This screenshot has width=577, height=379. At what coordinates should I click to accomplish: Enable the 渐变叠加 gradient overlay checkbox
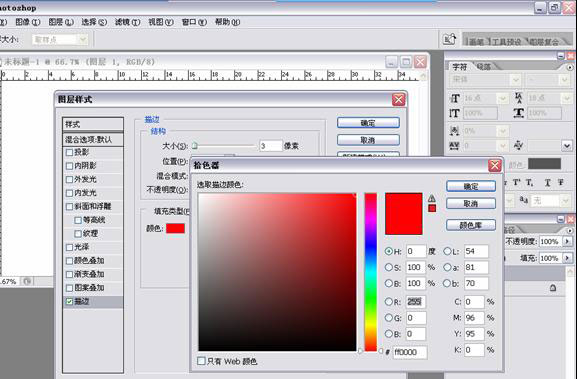point(69,274)
